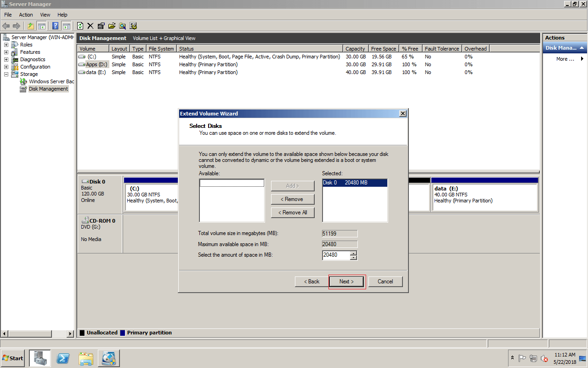This screenshot has width=588, height=368.
Task: Click the Forward arrow toolbar icon
Action: 17,26
